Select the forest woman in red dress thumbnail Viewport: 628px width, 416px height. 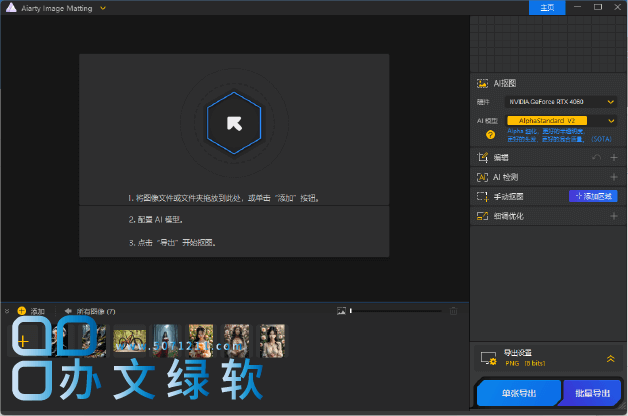point(166,341)
